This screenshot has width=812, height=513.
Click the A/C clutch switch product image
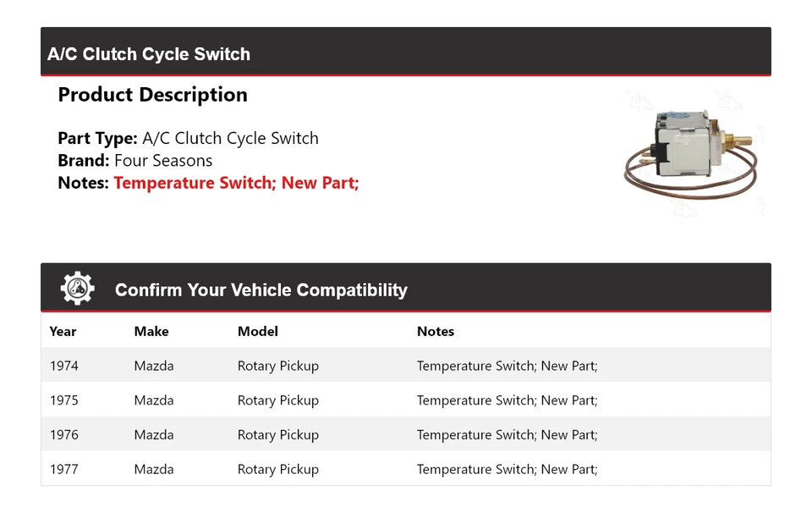pos(692,151)
